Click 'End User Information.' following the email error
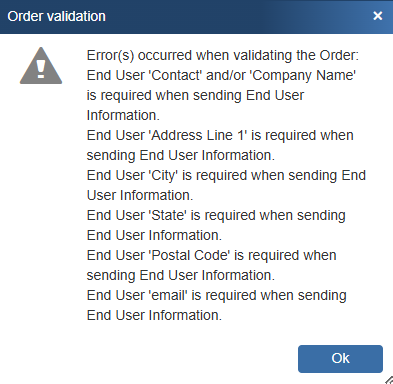 [154, 315]
